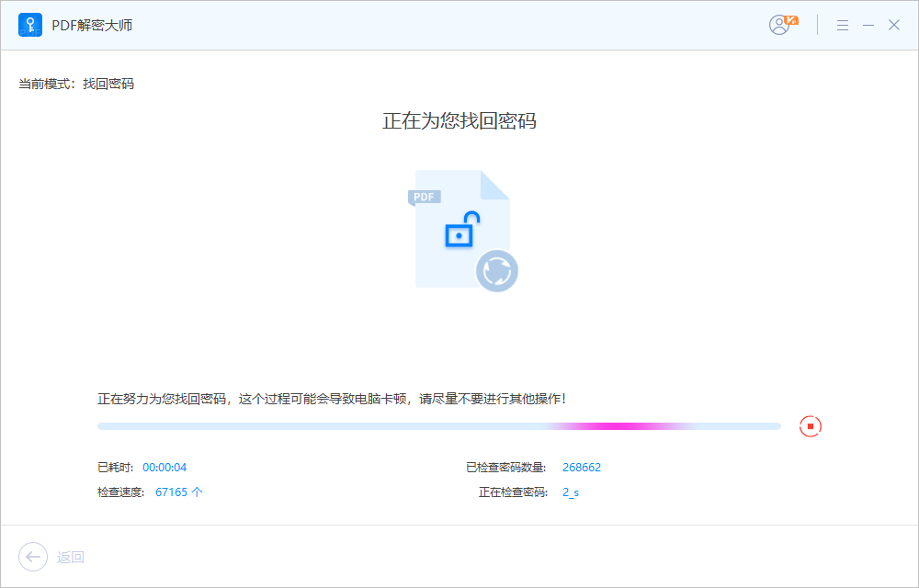Click the password recovery progress bar
919x588 pixels.
coord(438,425)
